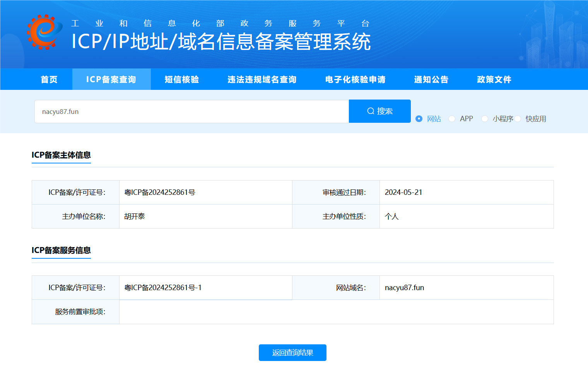Select the 网站 radio option
This screenshot has height=373, width=588.
pyautogui.click(x=419, y=119)
